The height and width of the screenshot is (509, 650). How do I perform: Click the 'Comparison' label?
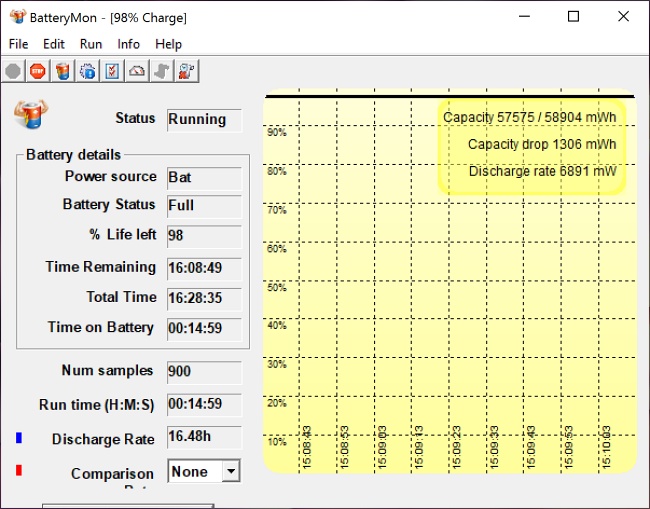coord(112,473)
